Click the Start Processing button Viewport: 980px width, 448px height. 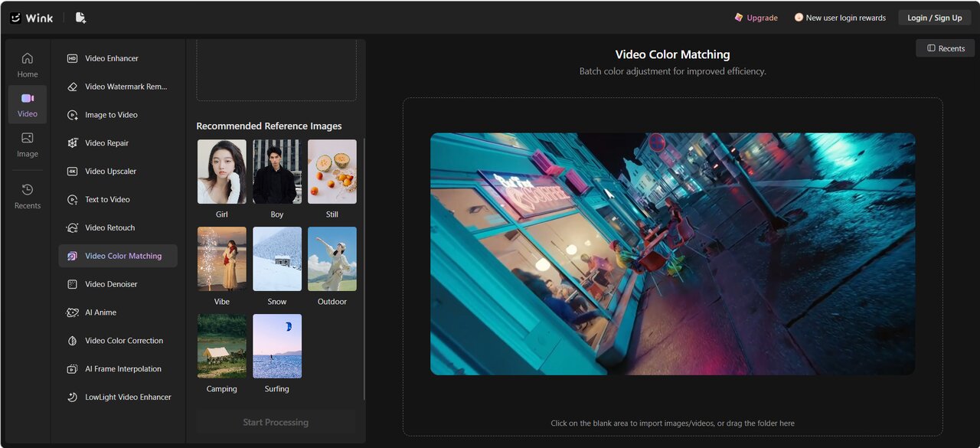coord(276,422)
